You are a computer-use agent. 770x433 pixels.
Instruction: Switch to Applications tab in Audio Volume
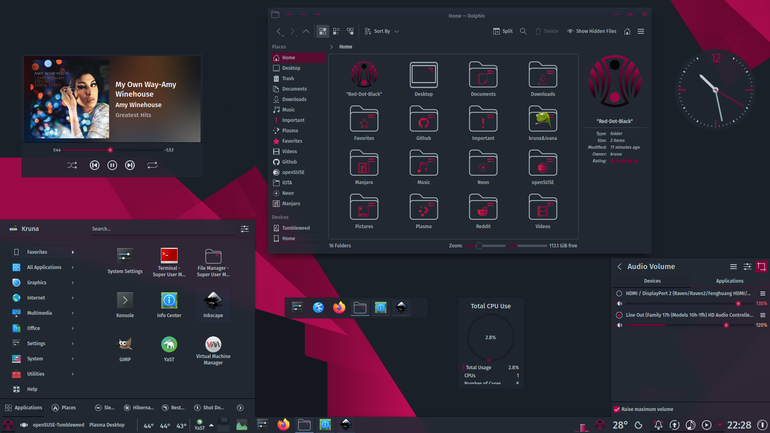[x=729, y=281]
